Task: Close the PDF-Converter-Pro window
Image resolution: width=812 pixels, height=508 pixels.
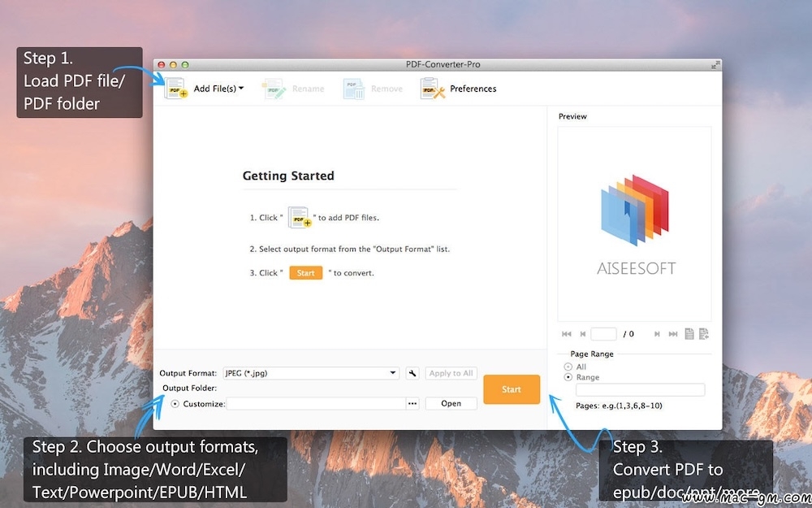Action: pyautogui.click(x=162, y=65)
